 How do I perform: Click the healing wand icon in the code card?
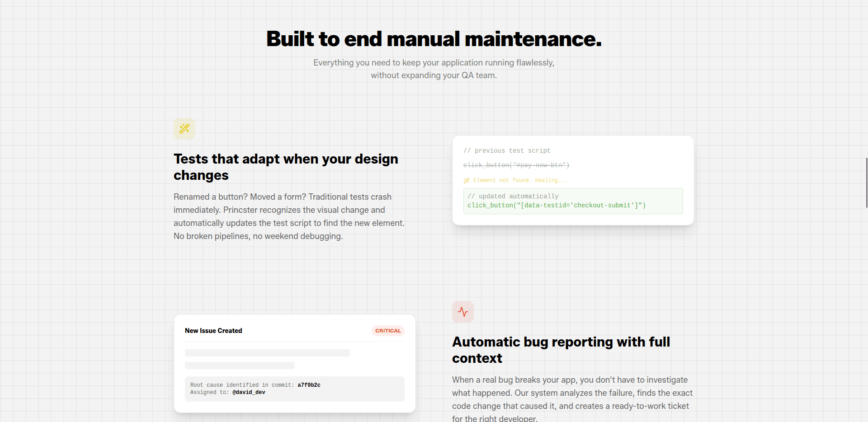466,180
